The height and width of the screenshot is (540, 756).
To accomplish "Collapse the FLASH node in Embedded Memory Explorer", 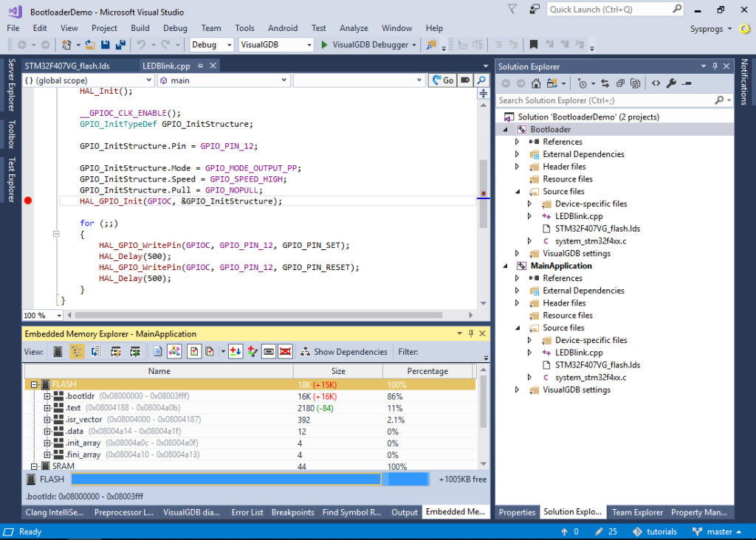I will coord(35,384).
